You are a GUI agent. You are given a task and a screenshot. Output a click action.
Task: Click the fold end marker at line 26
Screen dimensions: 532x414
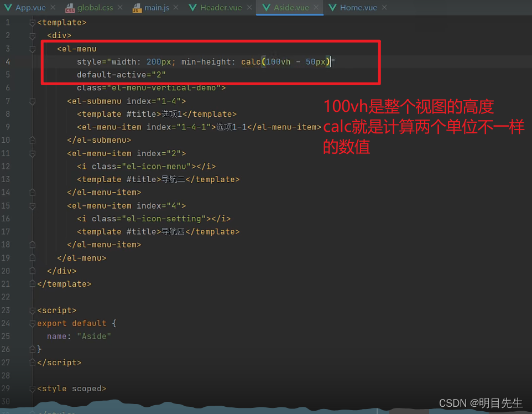click(33, 349)
